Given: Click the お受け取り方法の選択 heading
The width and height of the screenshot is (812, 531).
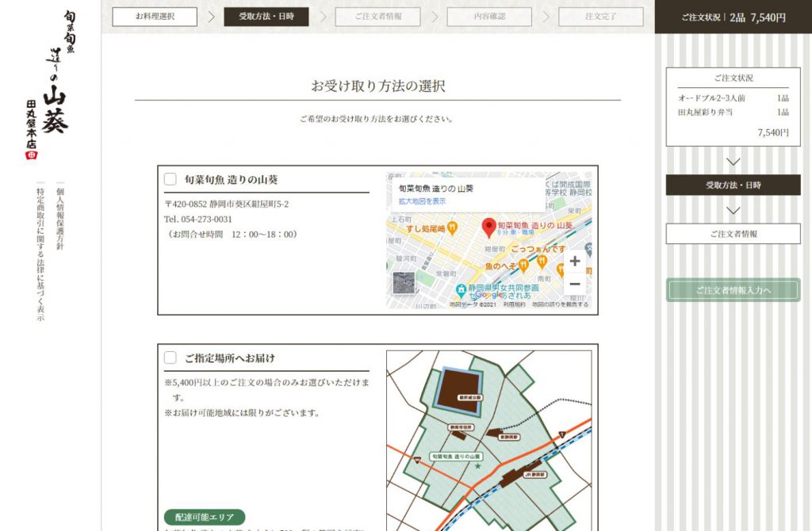Looking at the screenshot, I should coord(378,86).
